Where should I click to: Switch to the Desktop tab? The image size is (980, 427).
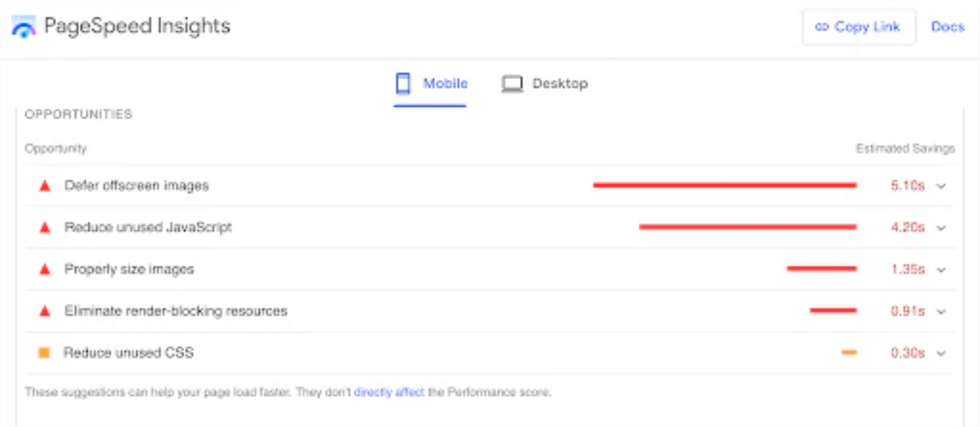point(560,83)
